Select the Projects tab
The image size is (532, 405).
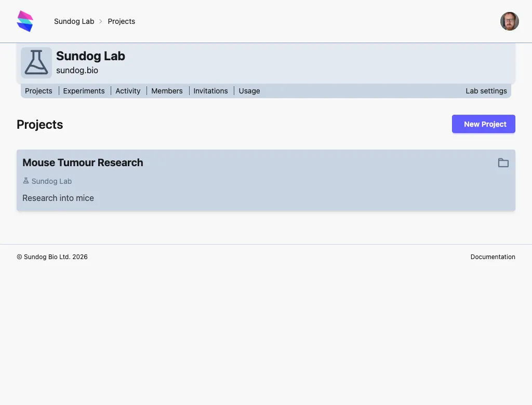pyautogui.click(x=38, y=91)
